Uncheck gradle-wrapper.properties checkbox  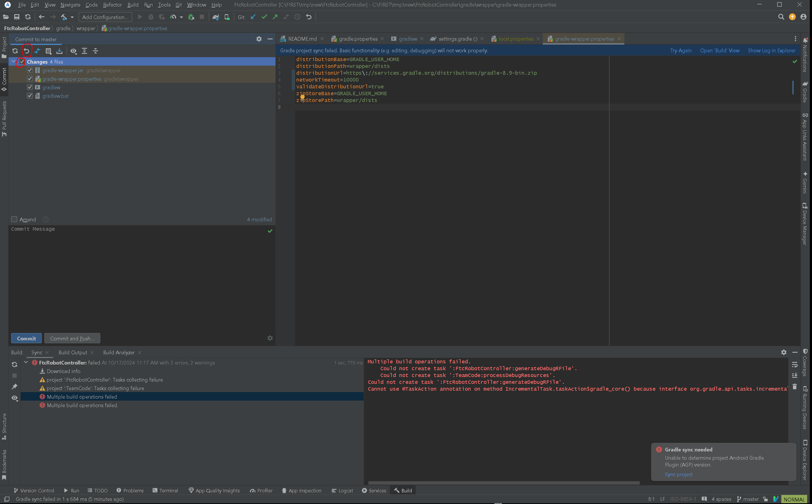30,79
